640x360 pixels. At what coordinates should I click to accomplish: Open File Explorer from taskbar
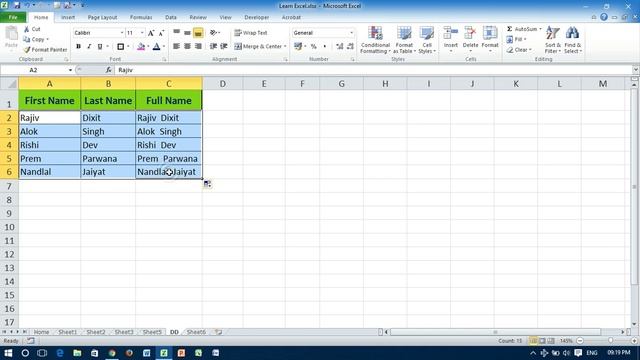tap(77, 353)
